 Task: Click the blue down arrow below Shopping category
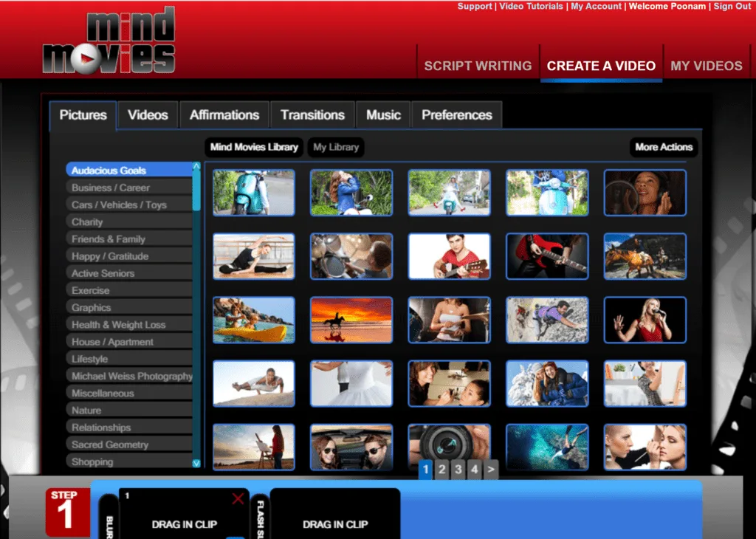[195, 462]
